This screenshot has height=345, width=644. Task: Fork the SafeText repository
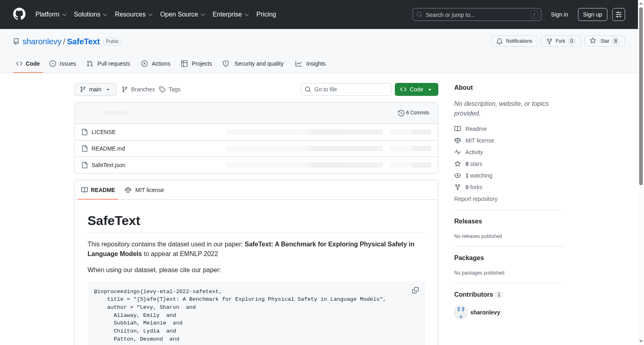pyautogui.click(x=561, y=41)
